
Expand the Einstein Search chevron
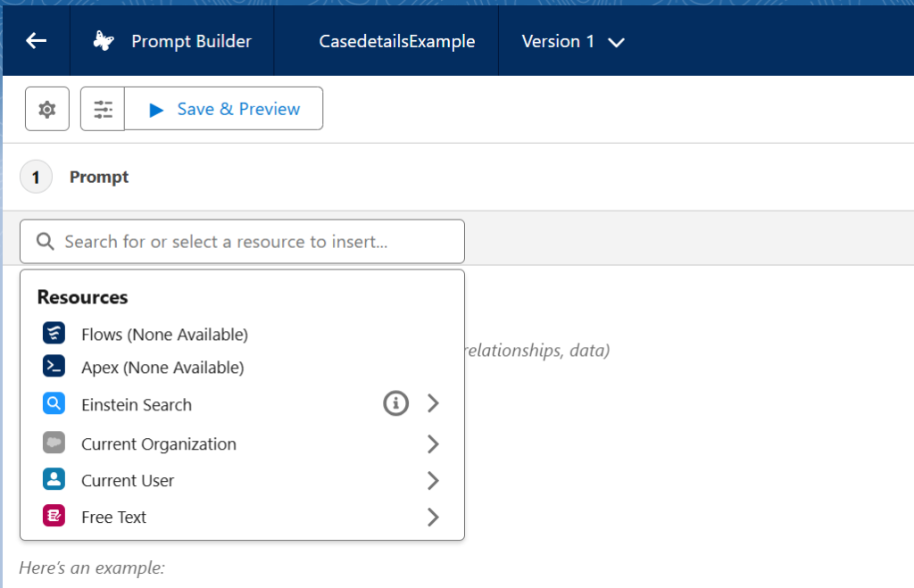pos(433,403)
